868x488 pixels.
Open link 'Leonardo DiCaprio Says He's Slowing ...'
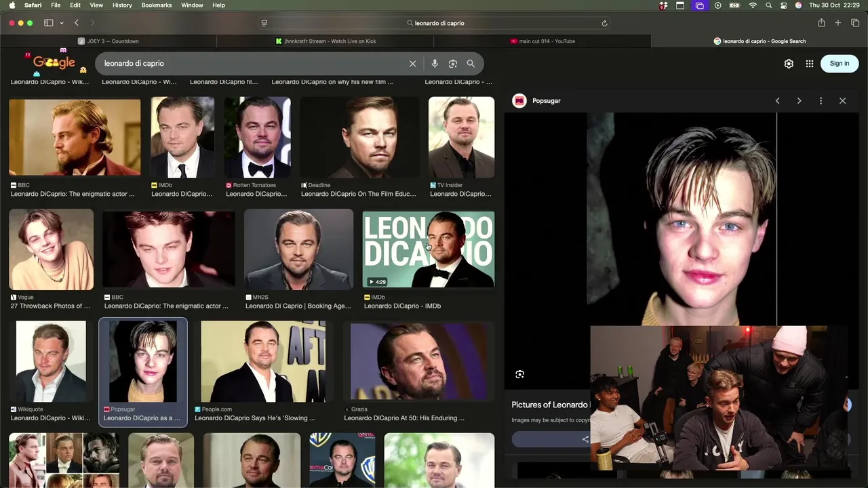click(x=255, y=418)
